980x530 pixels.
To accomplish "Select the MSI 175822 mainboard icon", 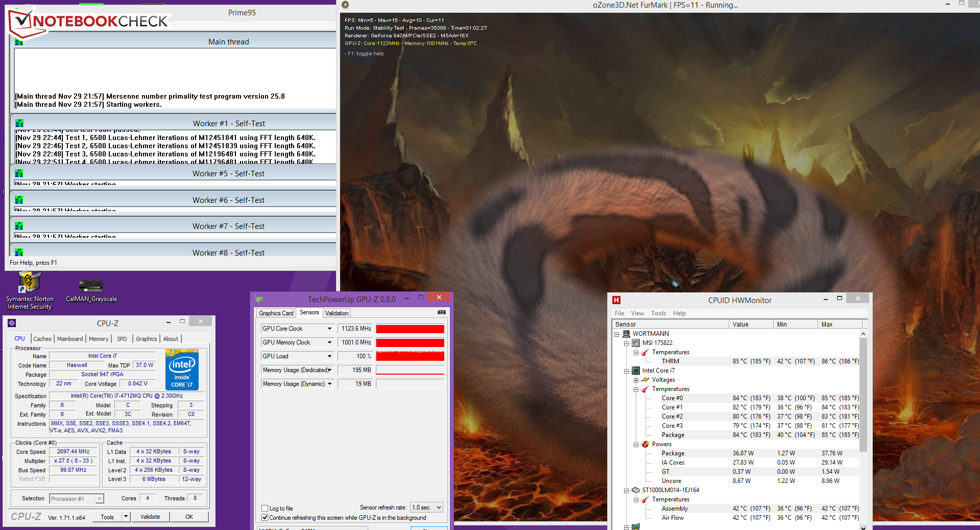I will [636, 343].
